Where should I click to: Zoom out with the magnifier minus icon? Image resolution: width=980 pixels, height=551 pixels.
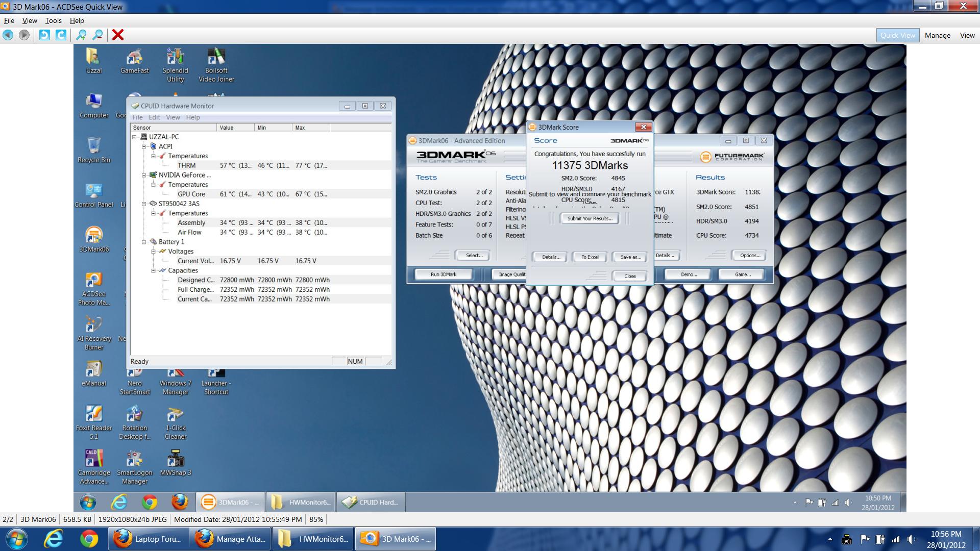[98, 35]
